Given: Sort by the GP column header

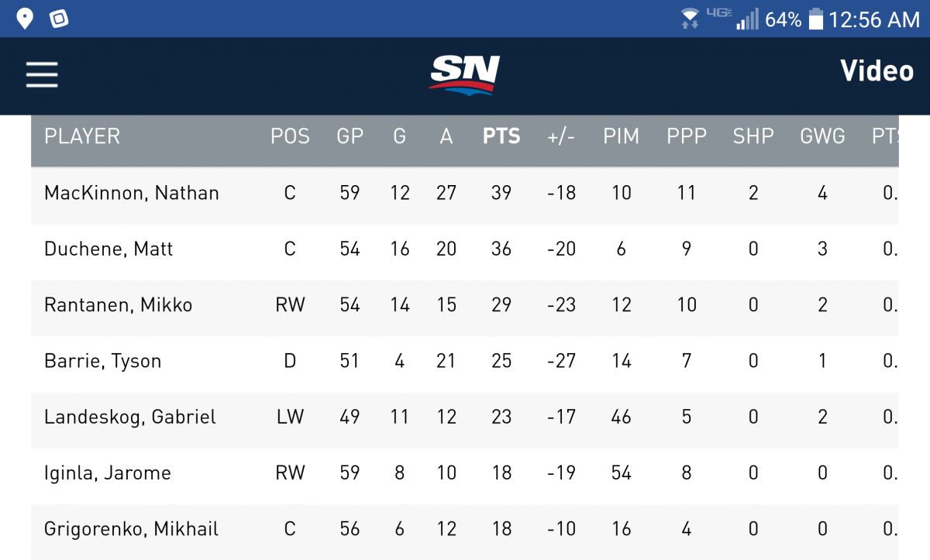Looking at the screenshot, I should point(350,136).
